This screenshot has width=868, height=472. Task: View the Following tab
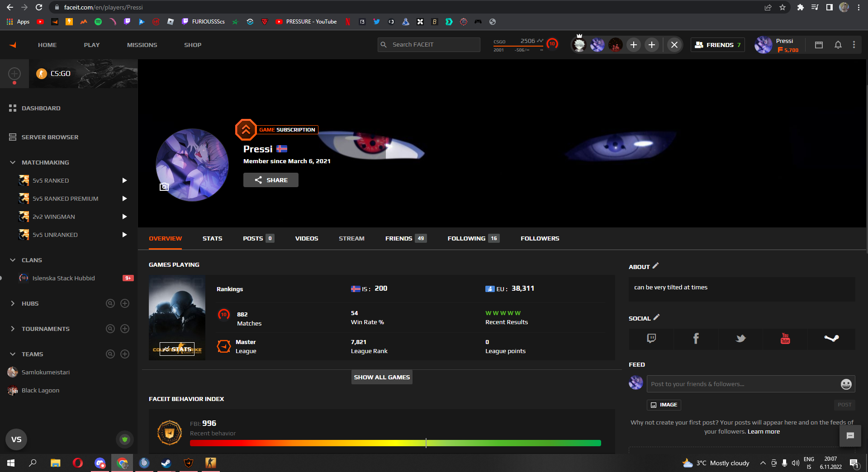(x=474, y=238)
